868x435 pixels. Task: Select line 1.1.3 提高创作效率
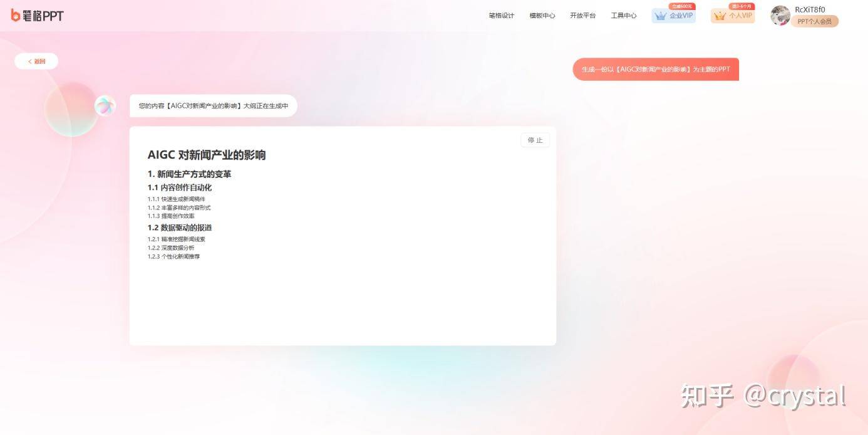point(171,216)
